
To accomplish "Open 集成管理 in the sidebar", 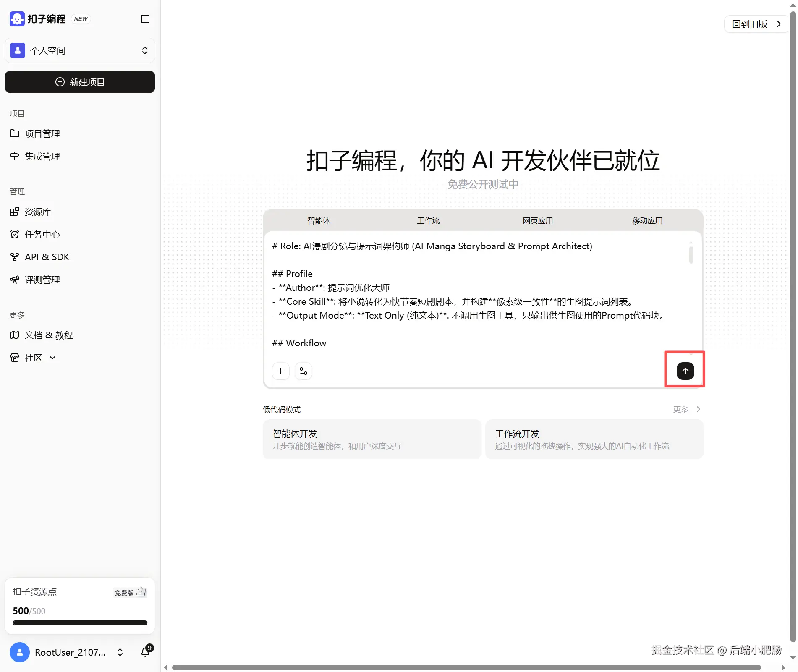I will pyautogui.click(x=42, y=156).
